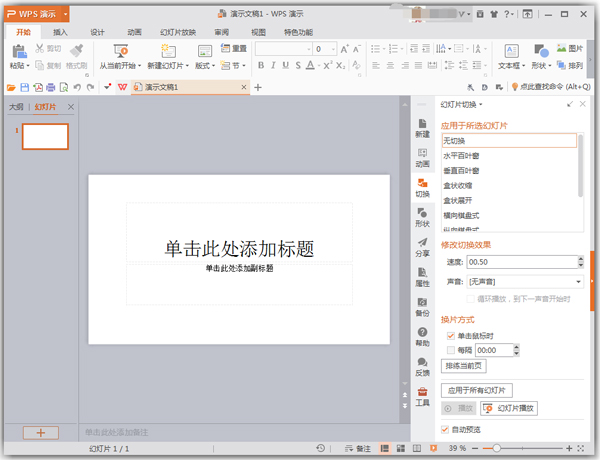Apply Bold formatting
The height and width of the screenshot is (460, 600).
tap(261, 65)
